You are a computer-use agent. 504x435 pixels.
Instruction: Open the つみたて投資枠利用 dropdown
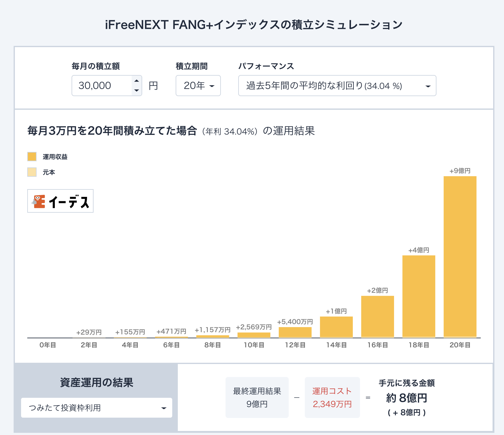(97, 408)
